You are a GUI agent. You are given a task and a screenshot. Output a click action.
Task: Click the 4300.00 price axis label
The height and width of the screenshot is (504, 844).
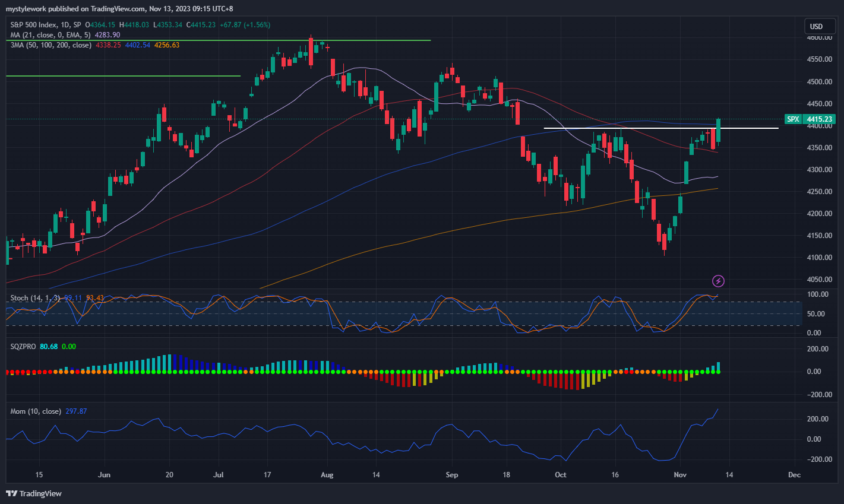point(819,170)
